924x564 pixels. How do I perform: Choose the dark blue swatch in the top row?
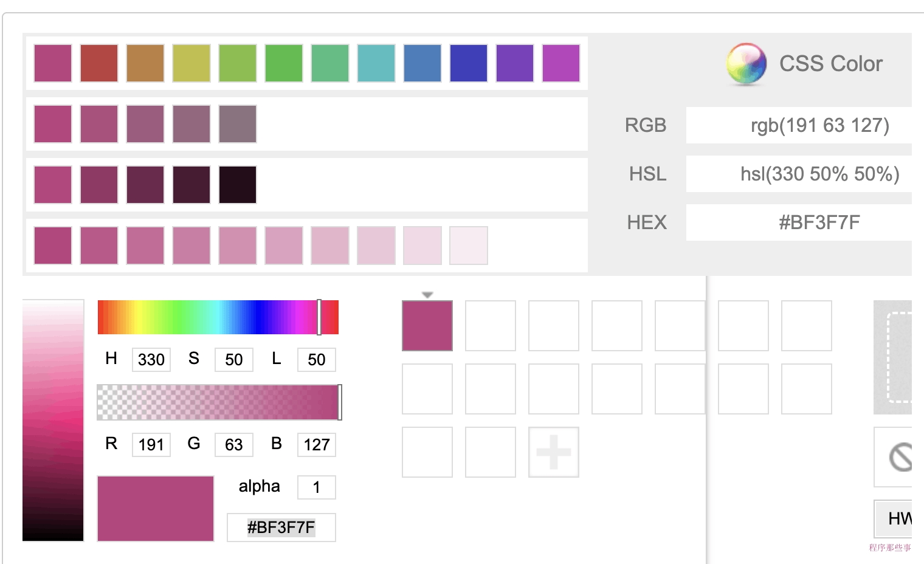(x=469, y=63)
